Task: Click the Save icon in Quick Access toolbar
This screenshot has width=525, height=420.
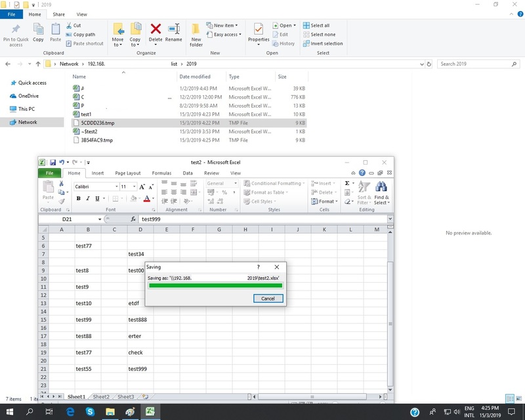Action: (x=52, y=161)
